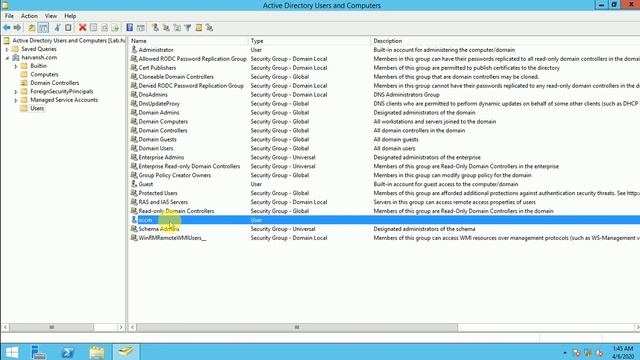The width and height of the screenshot is (640, 360).
Task: Select the Domain Controllers OU
Action: pyautogui.click(x=55, y=83)
